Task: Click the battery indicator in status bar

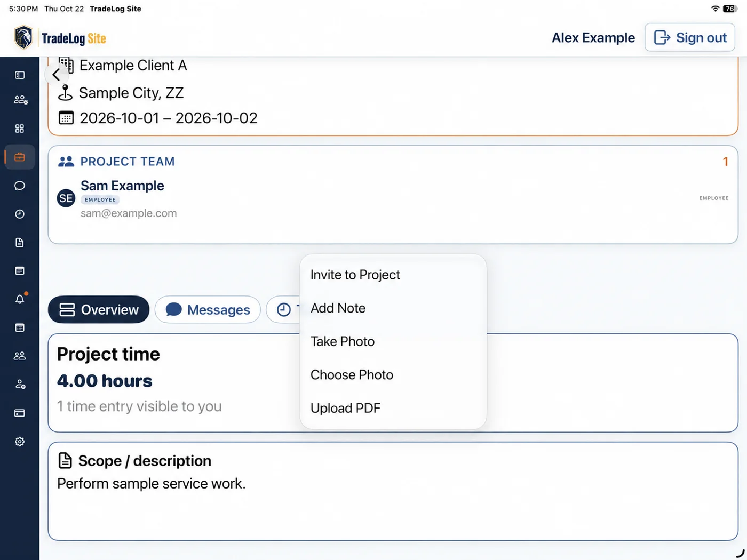Action: coord(730,9)
